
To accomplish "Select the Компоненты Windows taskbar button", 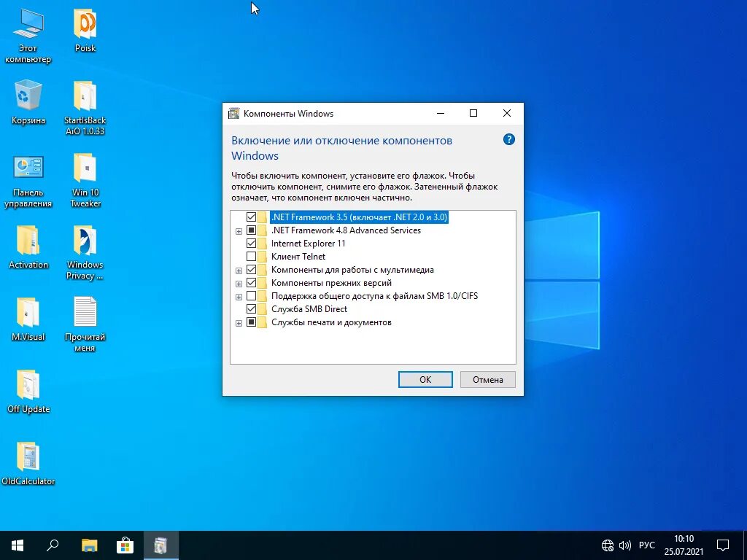I will click(161, 545).
